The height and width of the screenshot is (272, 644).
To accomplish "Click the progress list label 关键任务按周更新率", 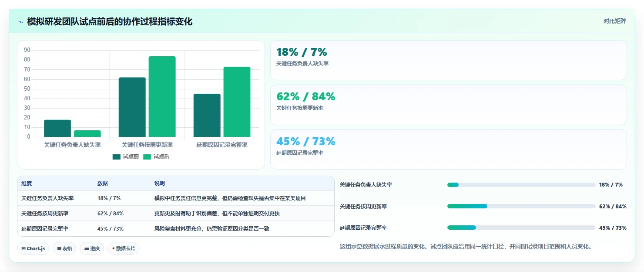I will click(363, 207).
